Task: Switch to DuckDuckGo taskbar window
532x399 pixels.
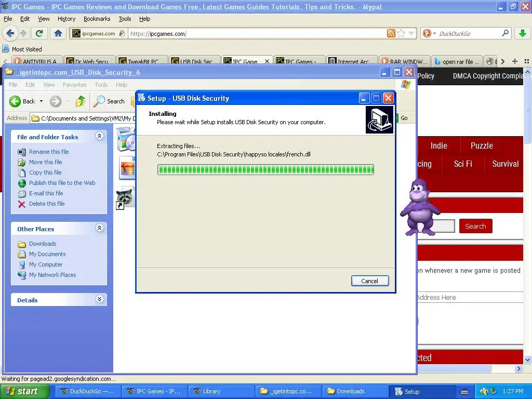Action: pyautogui.click(x=87, y=392)
